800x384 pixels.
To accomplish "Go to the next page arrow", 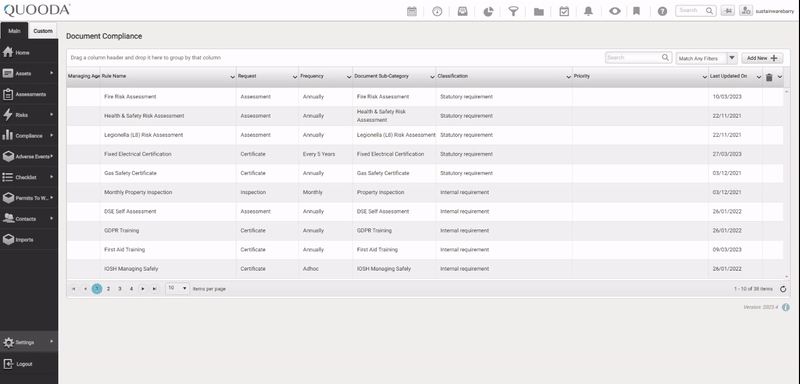I will pos(143,289).
